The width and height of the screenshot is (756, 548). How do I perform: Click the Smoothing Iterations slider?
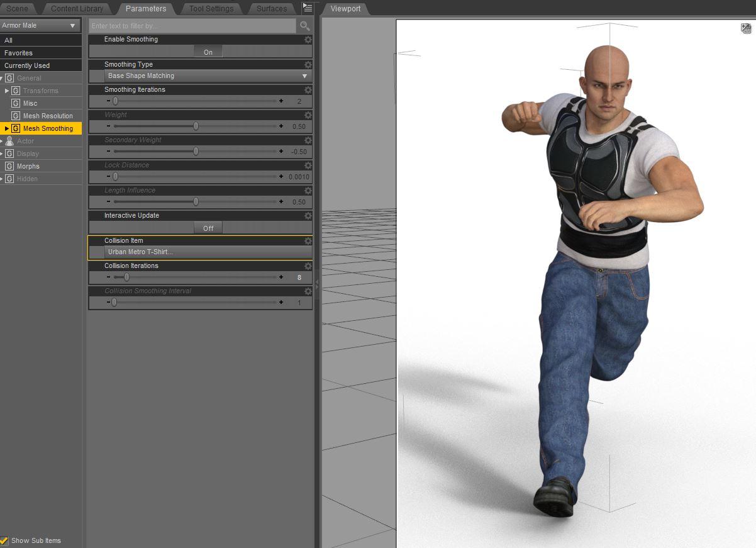(x=195, y=101)
